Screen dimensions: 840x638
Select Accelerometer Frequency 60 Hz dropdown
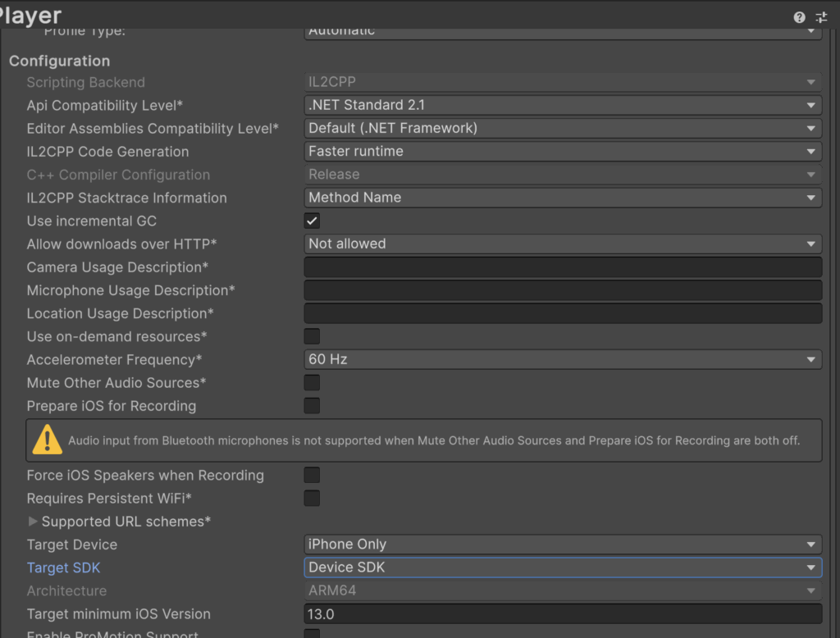[x=562, y=359]
